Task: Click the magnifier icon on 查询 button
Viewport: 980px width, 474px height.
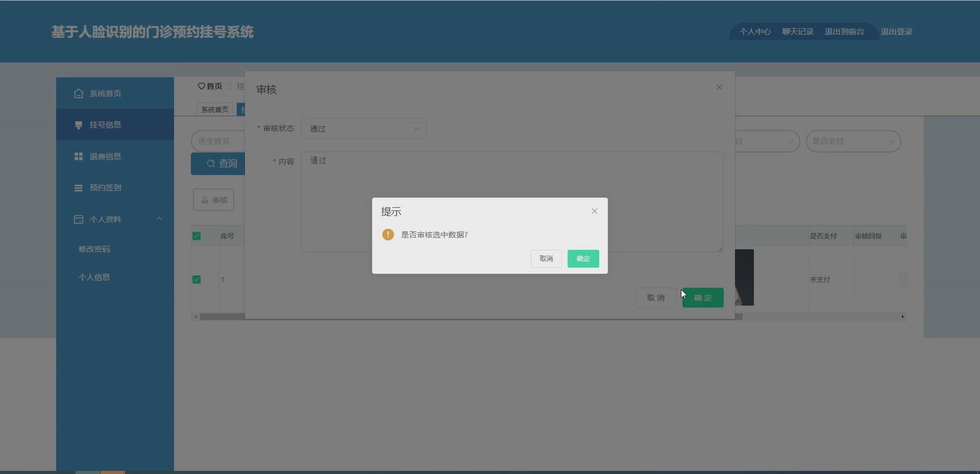Action: point(210,163)
